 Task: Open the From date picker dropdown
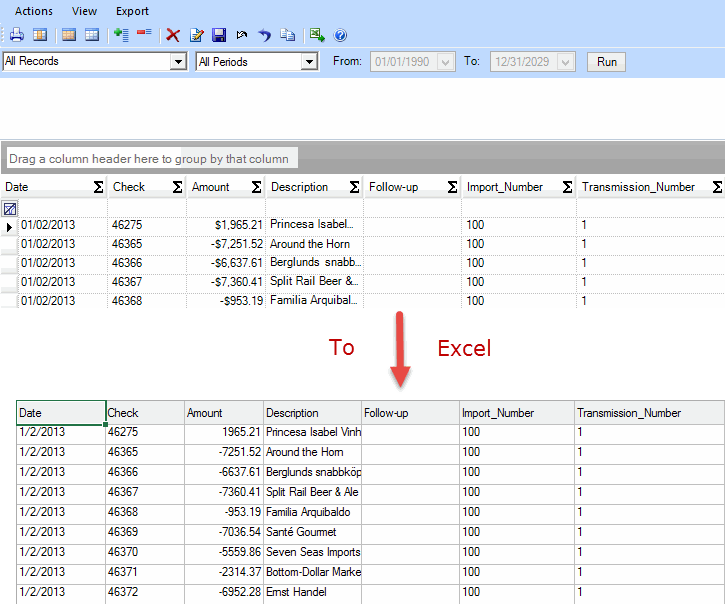[x=446, y=62]
